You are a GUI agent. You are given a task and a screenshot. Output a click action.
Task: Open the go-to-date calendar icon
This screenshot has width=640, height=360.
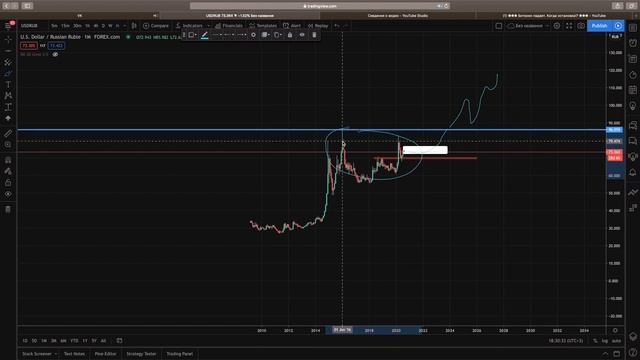tap(119, 340)
